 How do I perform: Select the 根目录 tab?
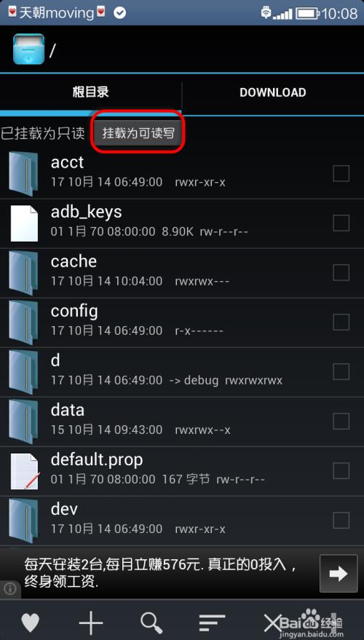point(90,92)
